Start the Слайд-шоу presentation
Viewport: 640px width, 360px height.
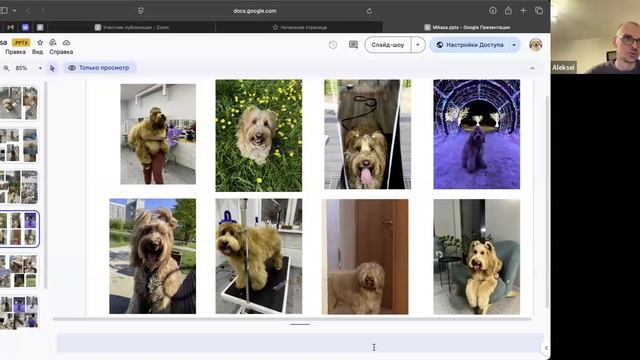click(387, 45)
